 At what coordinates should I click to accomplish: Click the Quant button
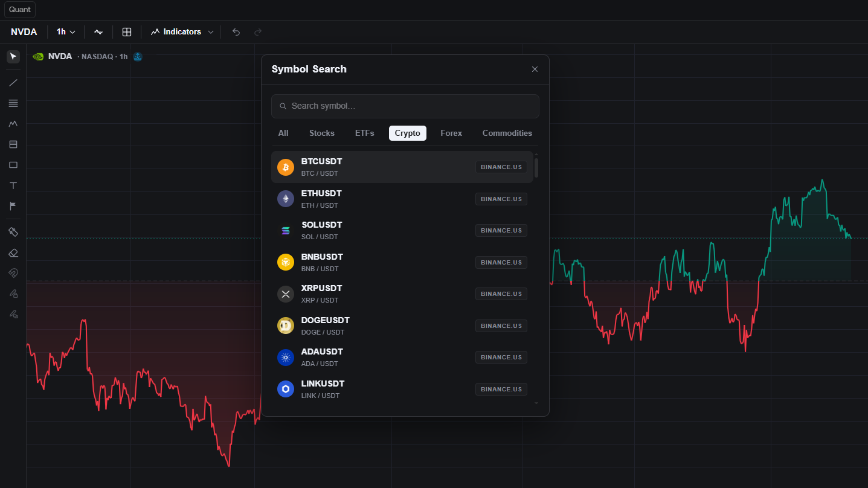[x=20, y=10]
